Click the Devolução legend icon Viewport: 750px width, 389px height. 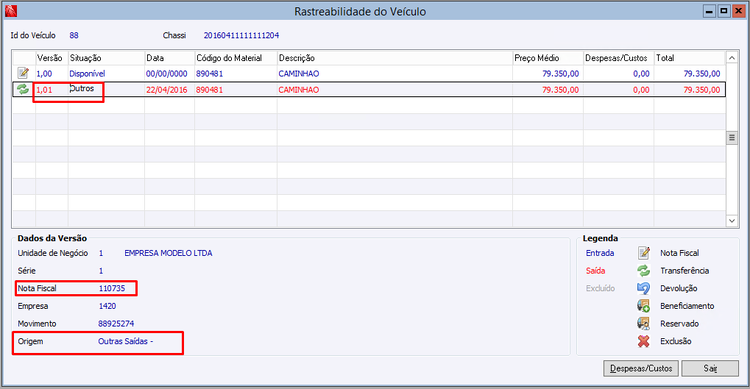click(x=644, y=288)
